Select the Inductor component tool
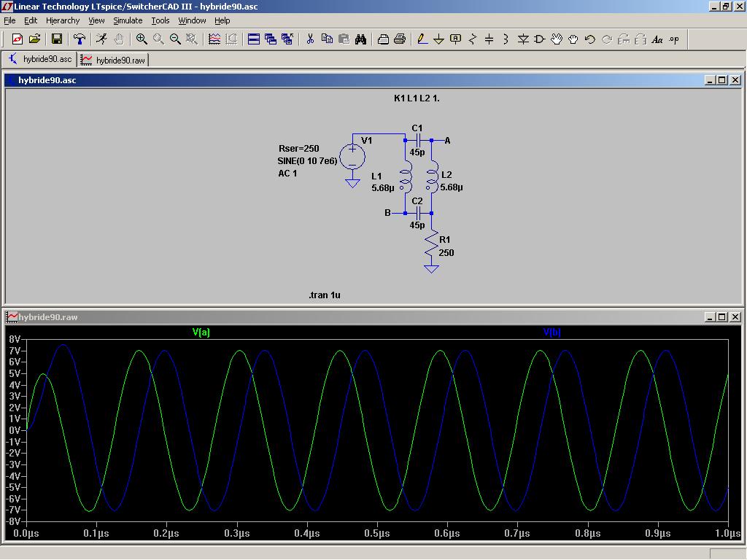Image resolution: width=747 pixels, height=560 pixels. [x=506, y=39]
